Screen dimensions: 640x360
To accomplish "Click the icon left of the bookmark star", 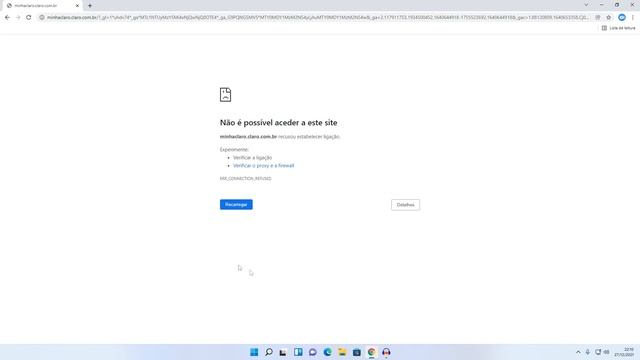I will pos(598,18).
